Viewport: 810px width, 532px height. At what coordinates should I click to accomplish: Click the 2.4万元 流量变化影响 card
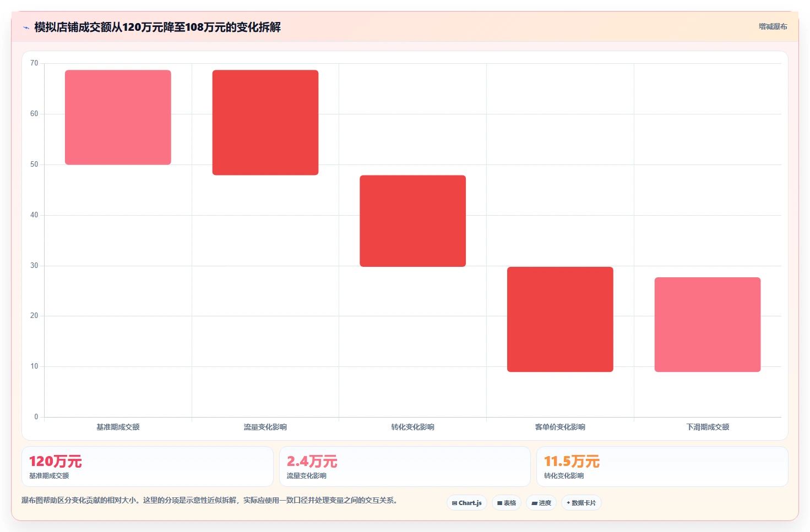click(405, 467)
